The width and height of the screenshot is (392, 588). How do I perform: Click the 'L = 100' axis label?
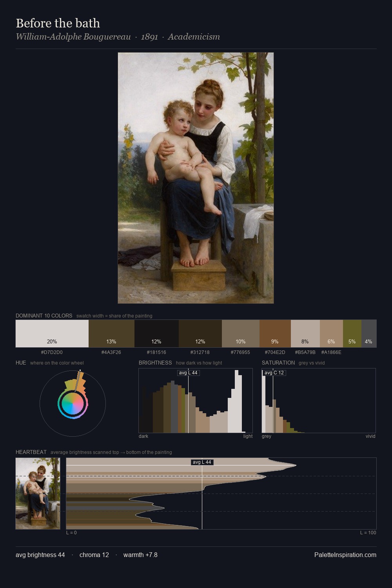[x=368, y=532]
